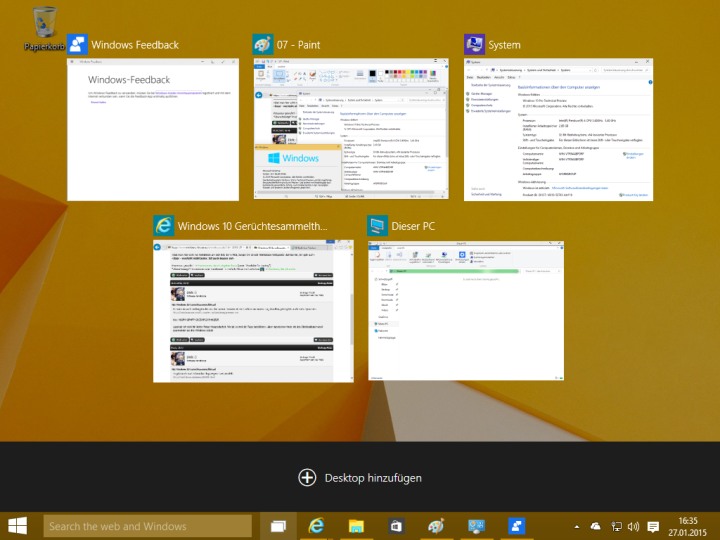Click the Windows Feedback title label
The width and height of the screenshot is (720, 540).
[x=135, y=45]
